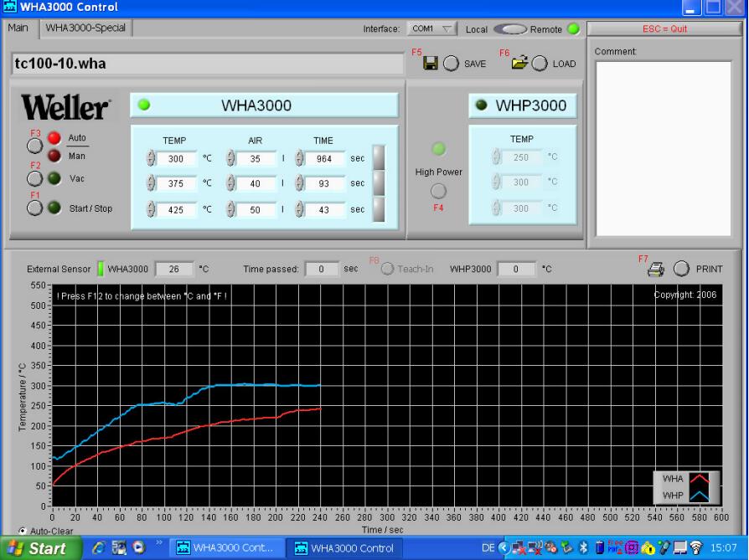Click the TEMP 375 input field

coord(176,183)
